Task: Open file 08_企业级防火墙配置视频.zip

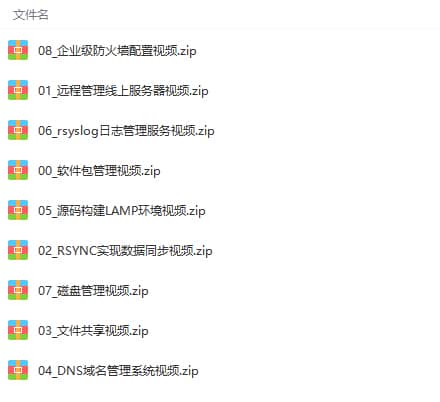Action: coord(117,51)
